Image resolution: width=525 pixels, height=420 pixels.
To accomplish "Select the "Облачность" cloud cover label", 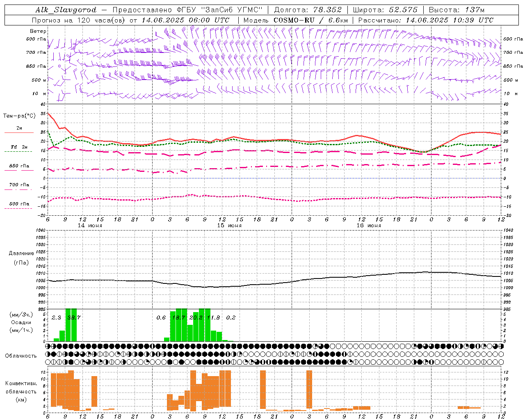I will (21, 356).
